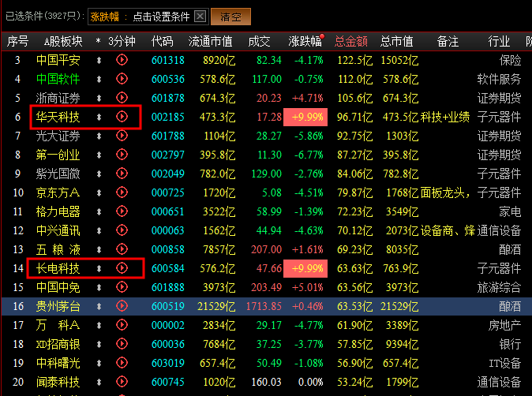The height and width of the screenshot is (396, 532).
Task: Open the 3-minute icon for 闻泰科技
Action: coord(122,382)
